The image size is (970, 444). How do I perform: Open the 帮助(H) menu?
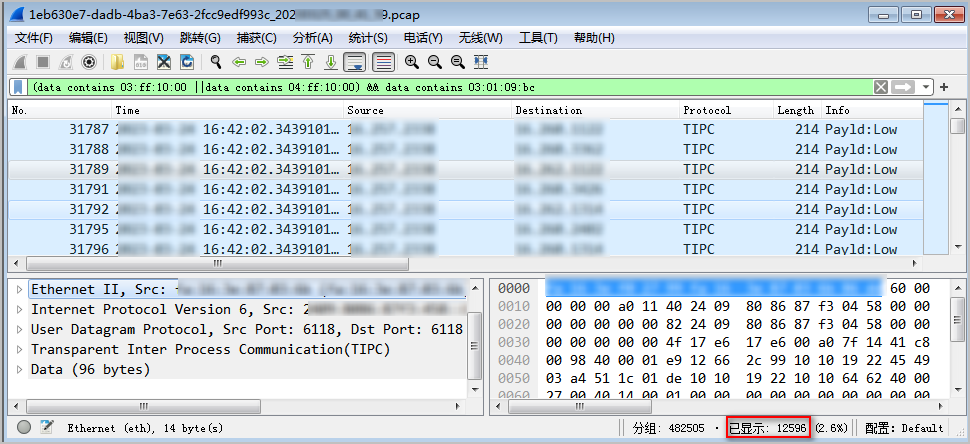[x=594, y=38]
